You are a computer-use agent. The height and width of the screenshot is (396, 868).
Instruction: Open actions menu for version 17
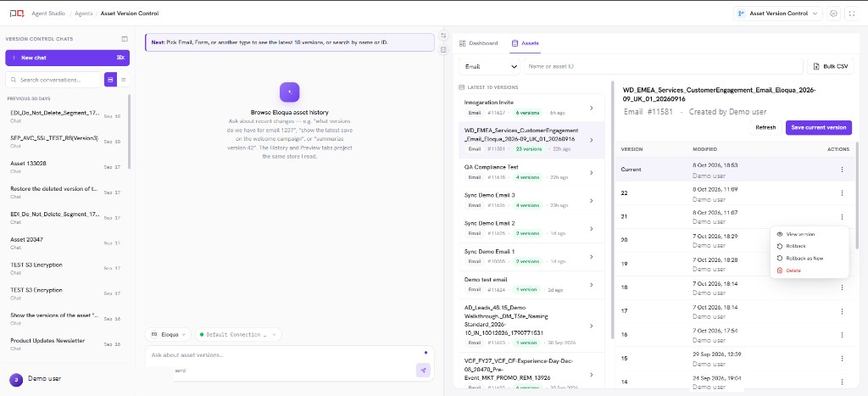point(842,311)
